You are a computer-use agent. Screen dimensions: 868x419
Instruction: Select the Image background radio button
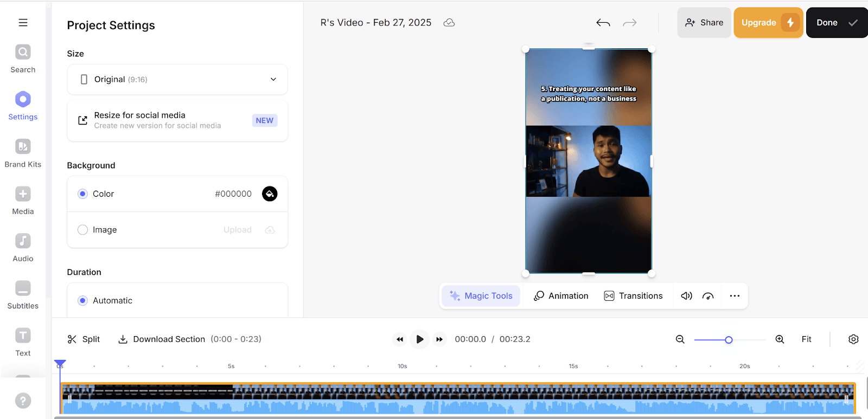82,230
